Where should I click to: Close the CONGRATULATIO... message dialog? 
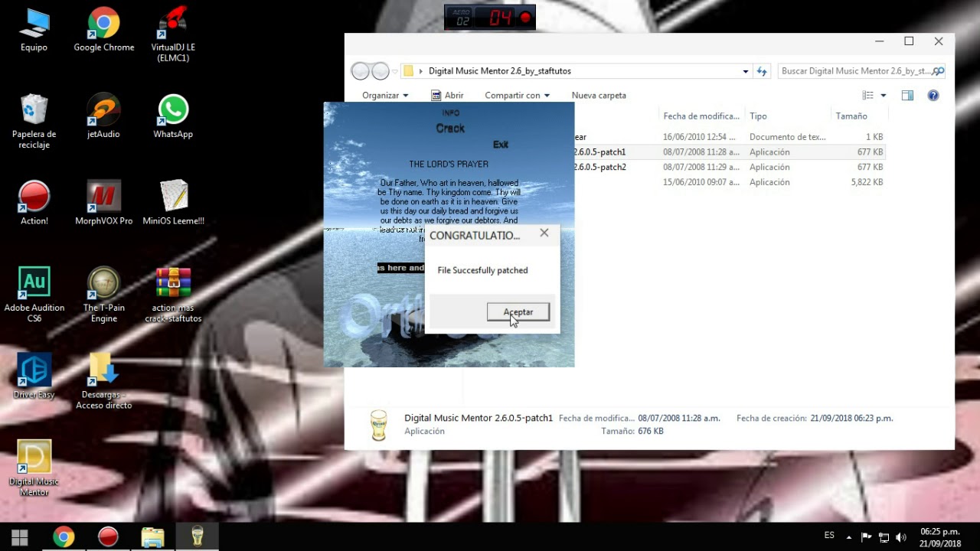coord(544,233)
